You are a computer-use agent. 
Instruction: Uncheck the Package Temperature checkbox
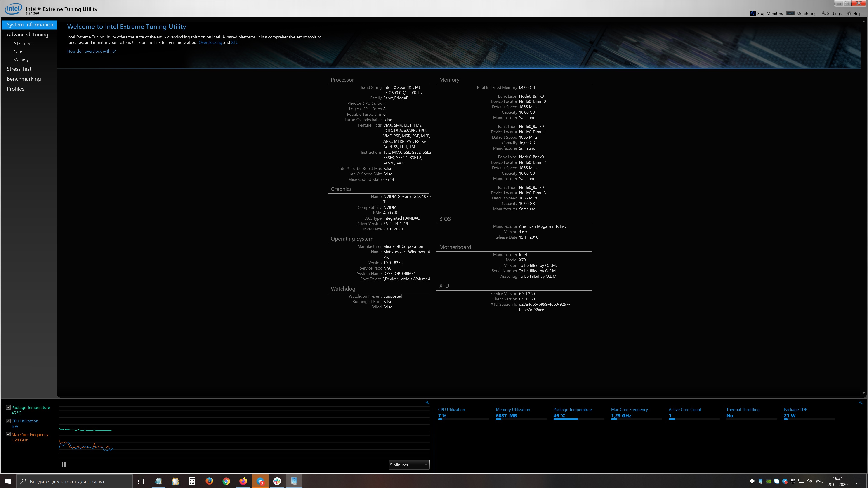click(x=8, y=408)
